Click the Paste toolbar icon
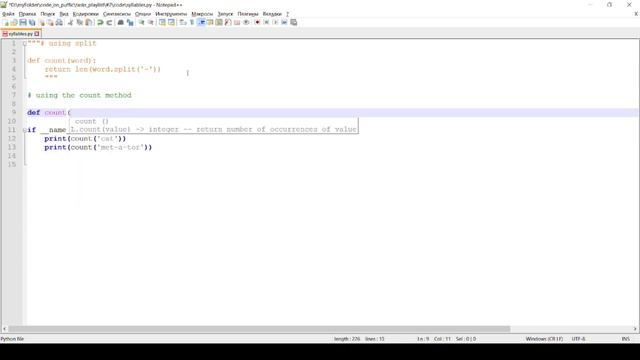This screenshot has height=360, width=640. [x=89, y=22]
